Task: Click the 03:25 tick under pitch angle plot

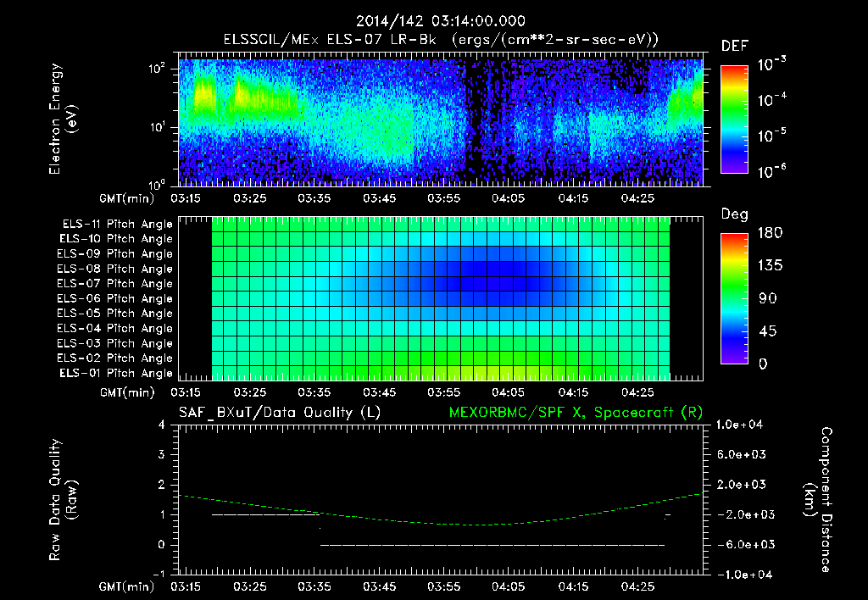Action: pyautogui.click(x=250, y=392)
